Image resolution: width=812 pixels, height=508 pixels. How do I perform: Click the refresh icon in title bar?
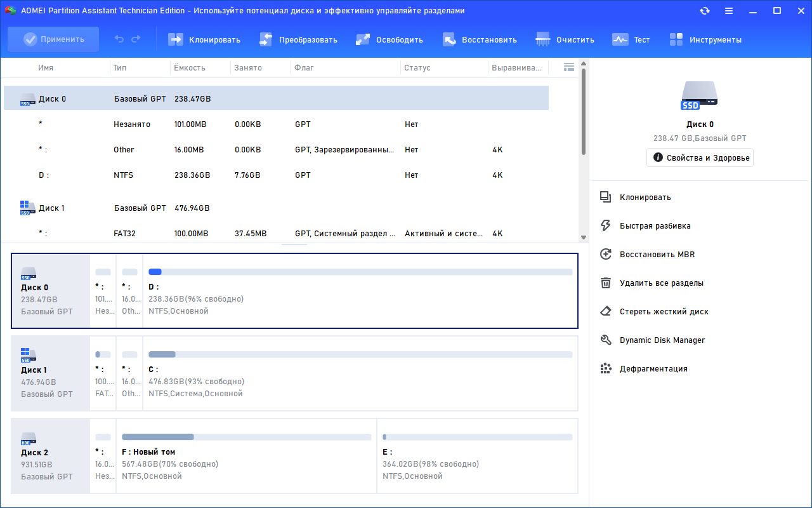[705, 11]
